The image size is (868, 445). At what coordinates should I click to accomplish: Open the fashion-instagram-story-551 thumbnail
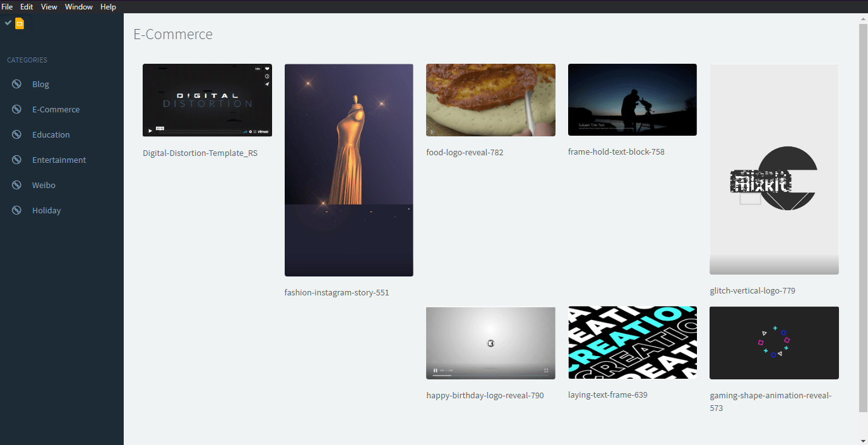pyautogui.click(x=349, y=170)
